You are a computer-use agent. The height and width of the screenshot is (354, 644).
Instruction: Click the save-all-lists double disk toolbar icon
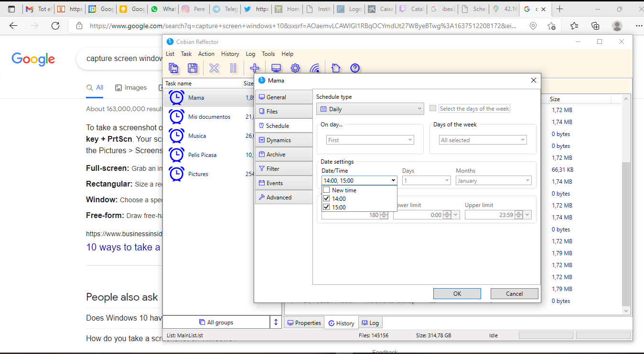(x=174, y=68)
